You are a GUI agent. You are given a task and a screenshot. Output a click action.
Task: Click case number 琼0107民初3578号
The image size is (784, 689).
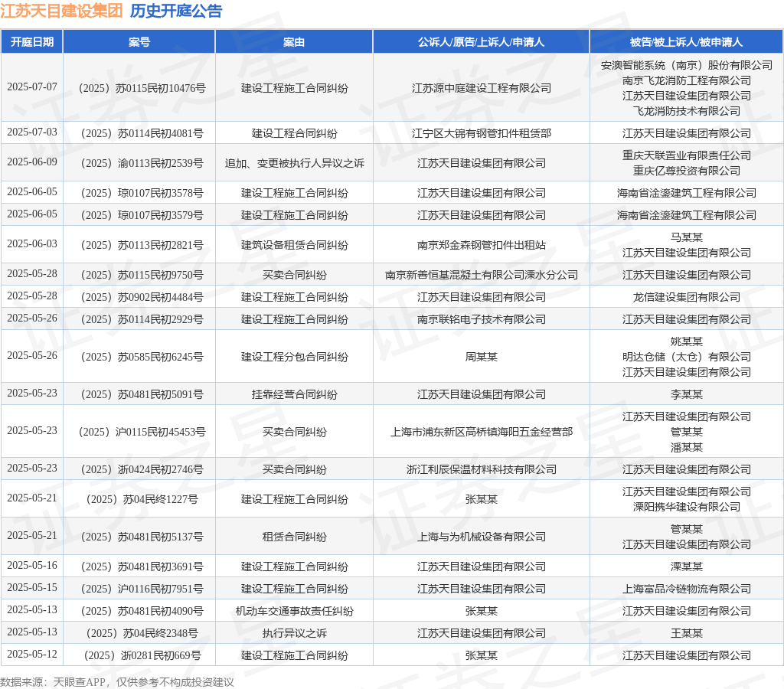[x=142, y=193]
